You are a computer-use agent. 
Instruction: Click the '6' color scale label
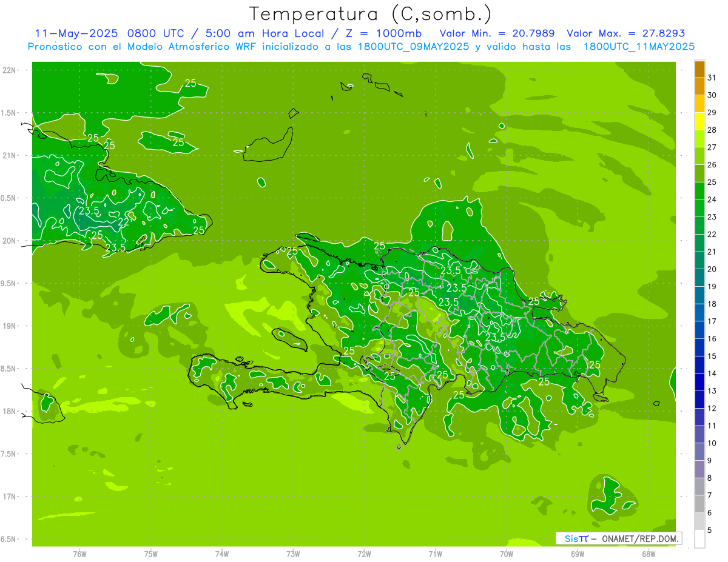pyautogui.click(x=710, y=513)
